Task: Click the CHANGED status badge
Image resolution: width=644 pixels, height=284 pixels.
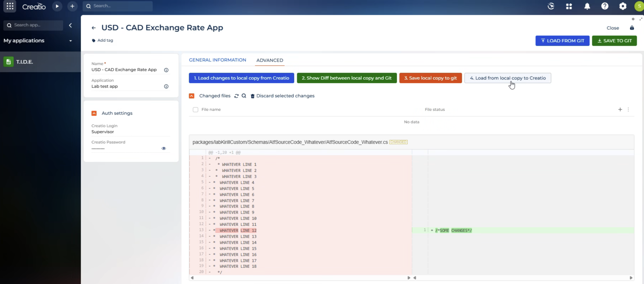Action: point(398,142)
